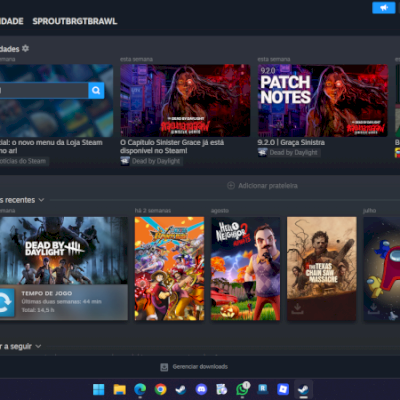The image size is (400, 400).
Task: Click the plus icon beside Adicionar prateleira
Action: pos(231,185)
